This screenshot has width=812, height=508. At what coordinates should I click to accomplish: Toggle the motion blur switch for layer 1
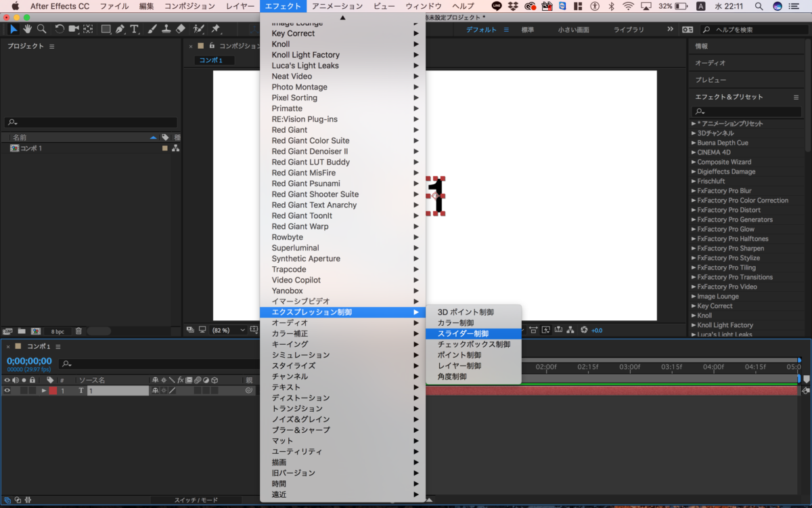click(197, 391)
